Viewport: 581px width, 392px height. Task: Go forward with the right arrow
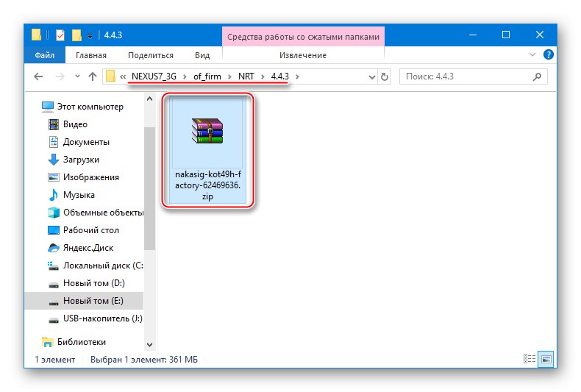pos(60,76)
